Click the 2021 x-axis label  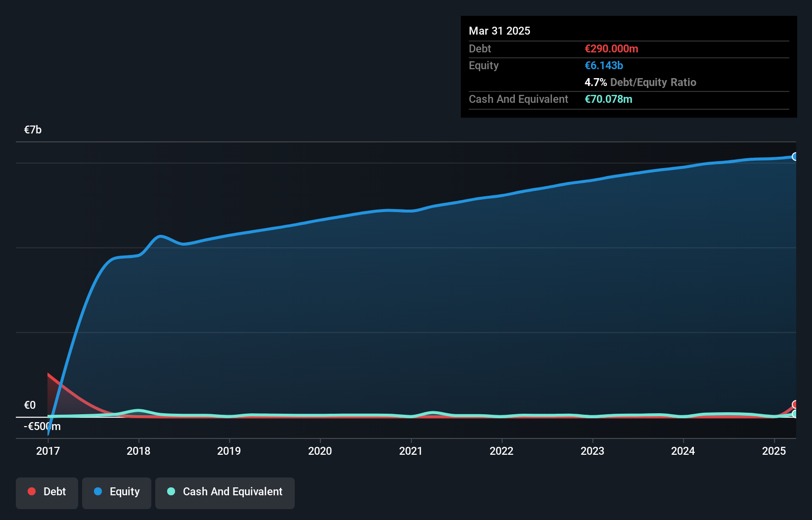tap(411, 451)
